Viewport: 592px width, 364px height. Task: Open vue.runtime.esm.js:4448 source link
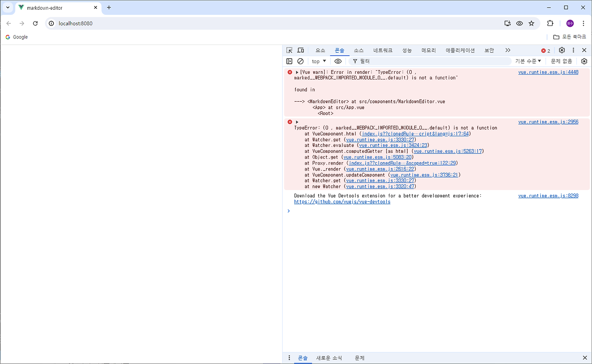(548, 72)
